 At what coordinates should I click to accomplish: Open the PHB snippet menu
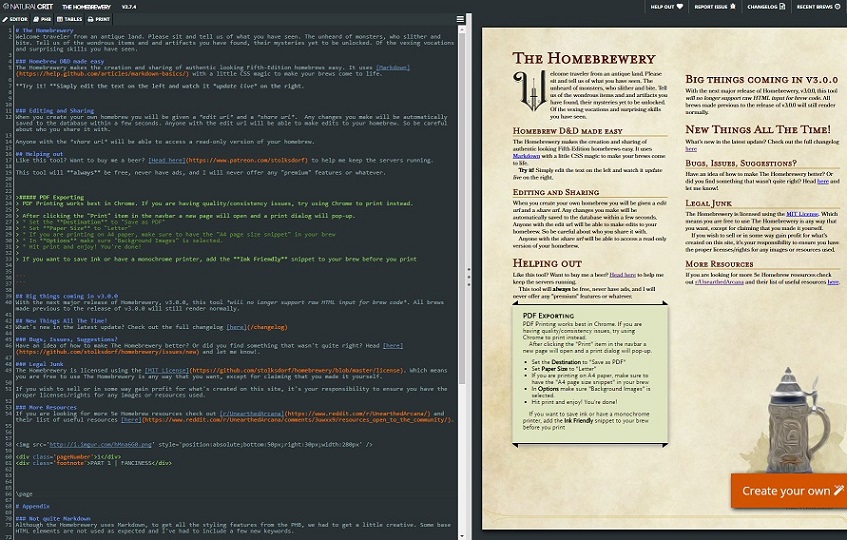click(42, 19)
